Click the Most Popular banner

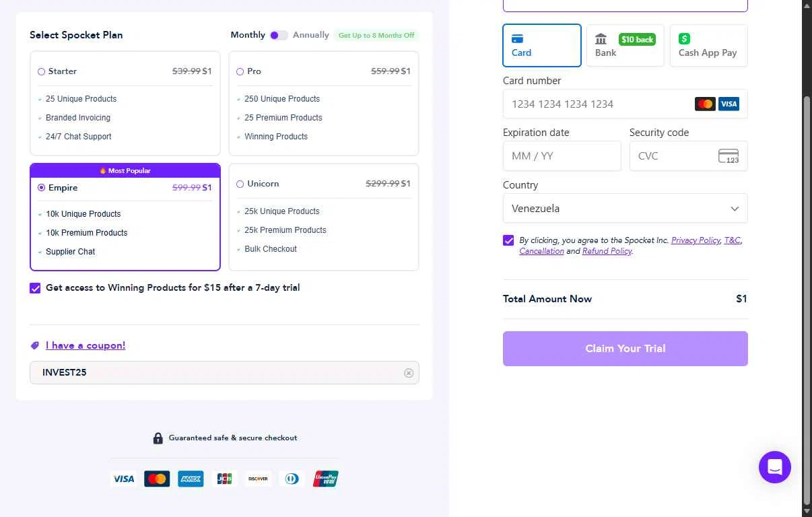[x=125, y=170]
